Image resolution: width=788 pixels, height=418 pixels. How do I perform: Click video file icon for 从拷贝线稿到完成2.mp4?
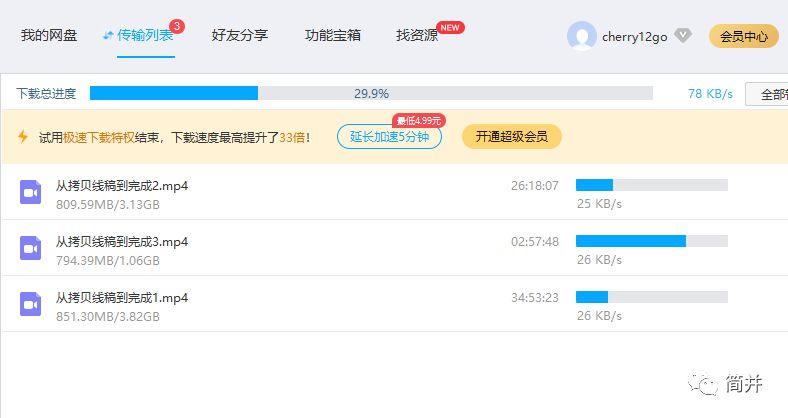click(x=30, y=192)
